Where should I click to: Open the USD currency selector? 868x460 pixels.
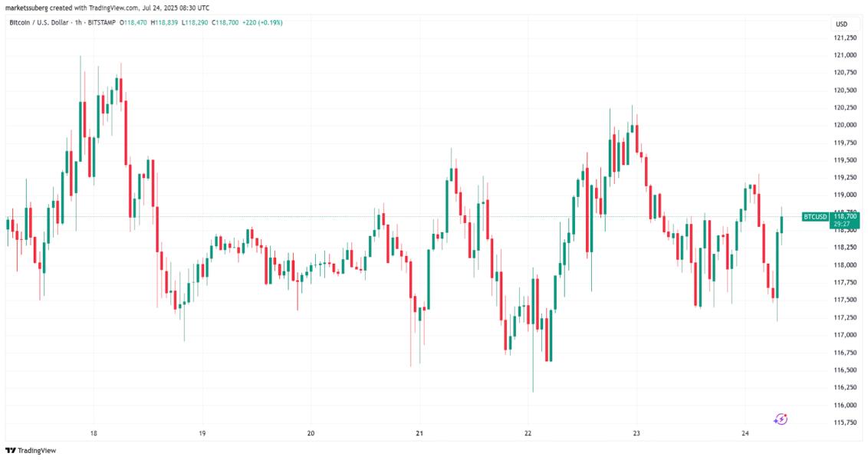[x=840, y=23]
